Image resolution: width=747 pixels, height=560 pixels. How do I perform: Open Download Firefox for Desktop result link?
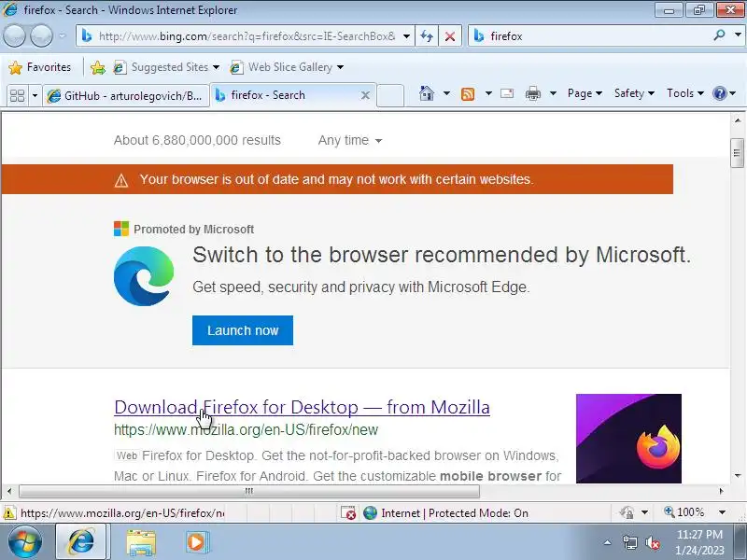302,407
